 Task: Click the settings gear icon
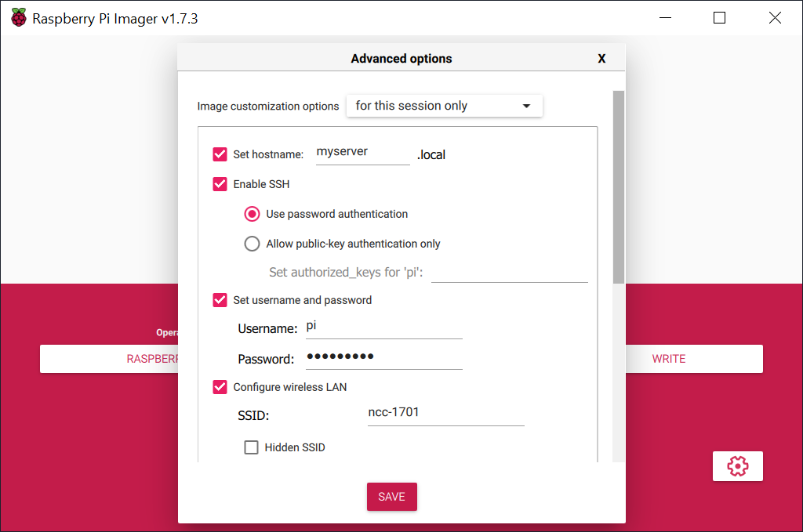tap(737, 465)
